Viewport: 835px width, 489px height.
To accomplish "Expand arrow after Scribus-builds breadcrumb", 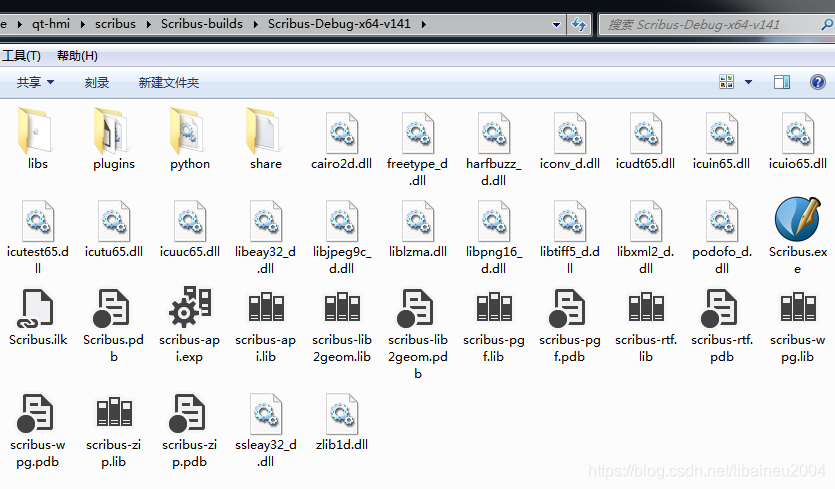I will coord(256,25).
